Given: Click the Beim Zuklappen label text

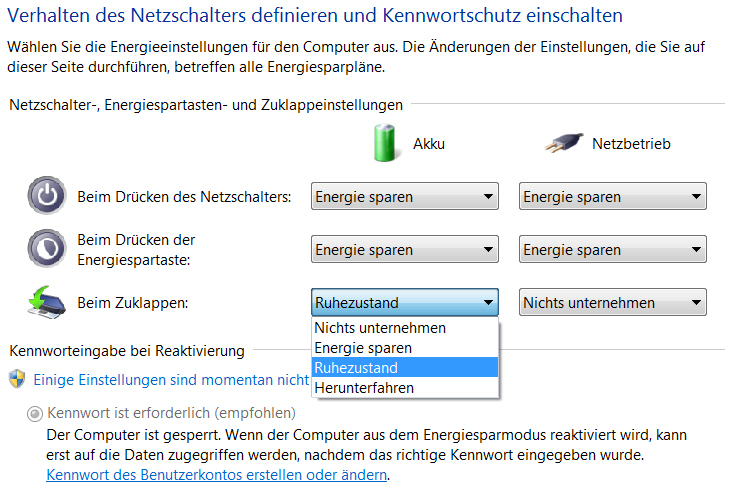Looking at the screenshot, I should click(x=132, y=302).
